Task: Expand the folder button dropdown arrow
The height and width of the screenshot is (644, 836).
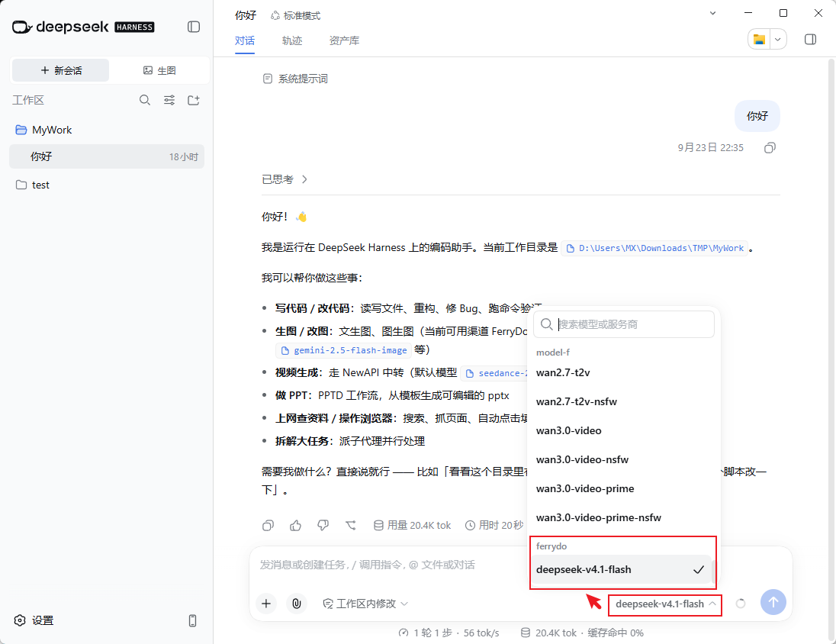Action: [x=778, y=39]
